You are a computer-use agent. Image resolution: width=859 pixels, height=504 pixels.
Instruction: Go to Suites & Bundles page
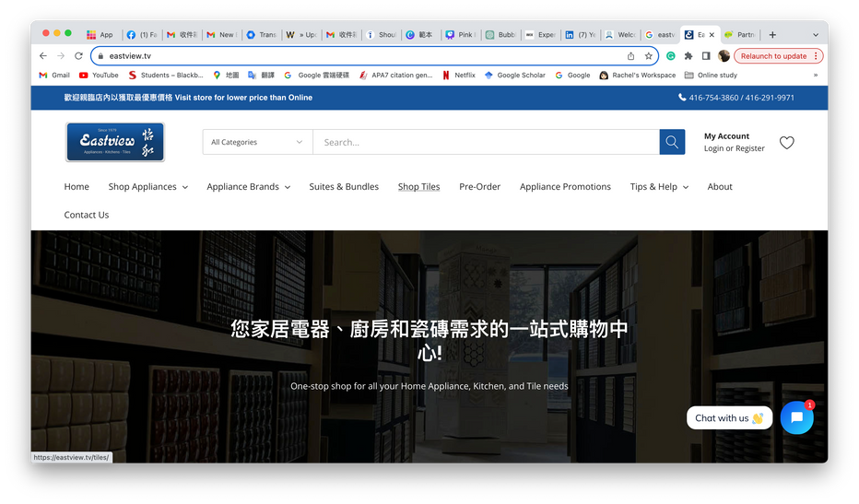344,187
